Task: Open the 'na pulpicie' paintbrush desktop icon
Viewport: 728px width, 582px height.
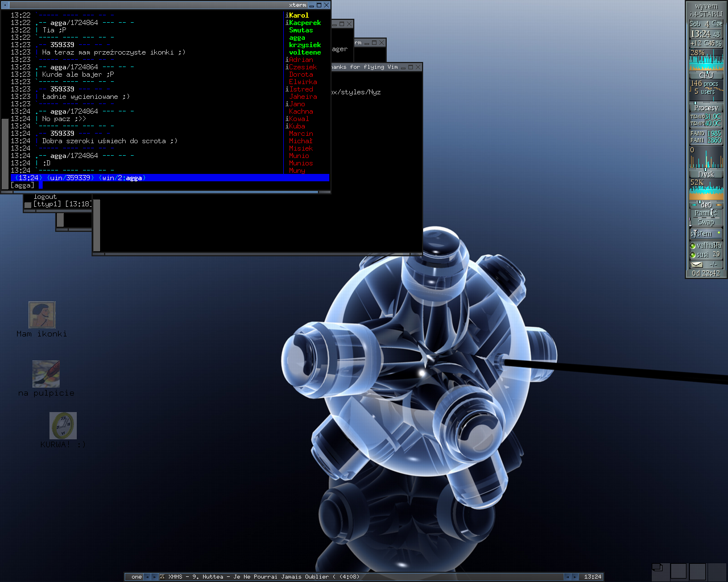Action: pos(45,374)
